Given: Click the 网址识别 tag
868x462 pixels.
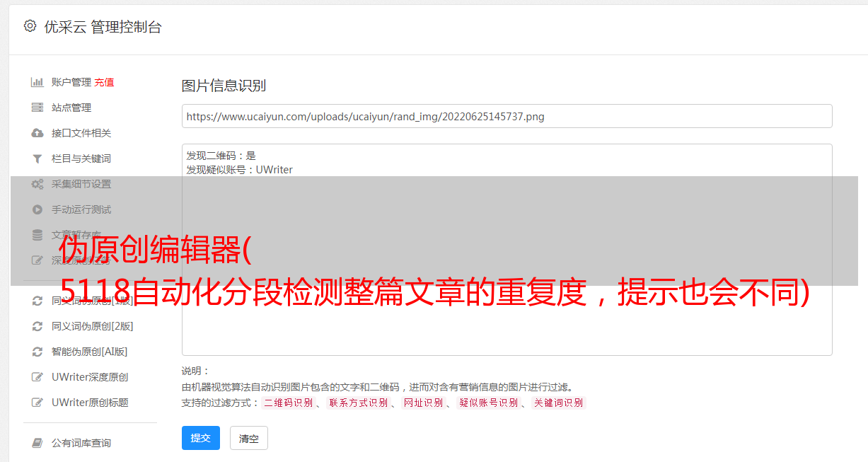Looking at the screenshot, I should point(423,403).
